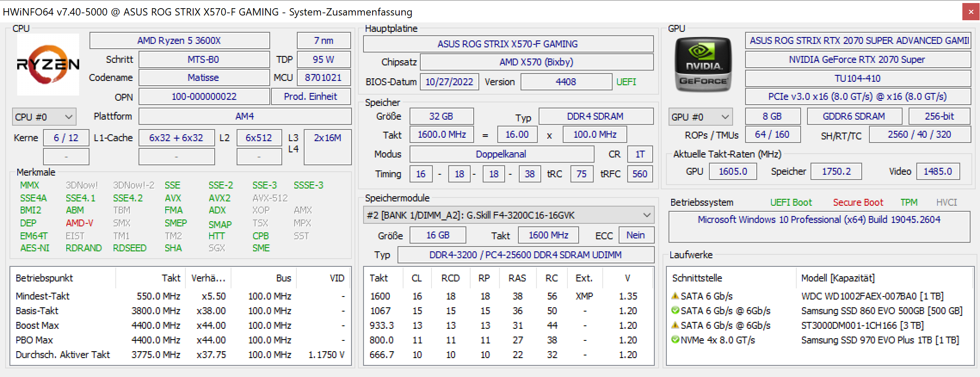The height and width of the screenshot is (377, 980).
Task: Select the Durchsch. Aktiver Takt row
Action: (x=181, y=355)
